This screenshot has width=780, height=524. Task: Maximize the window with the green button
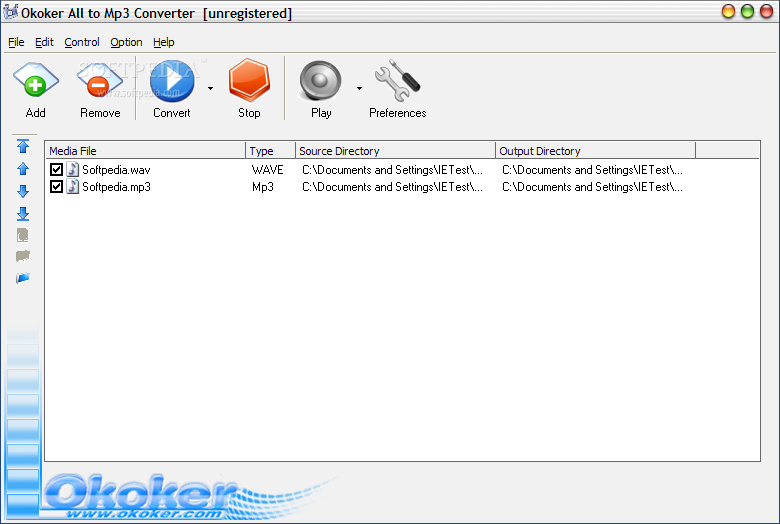click(x=747, y=11)
